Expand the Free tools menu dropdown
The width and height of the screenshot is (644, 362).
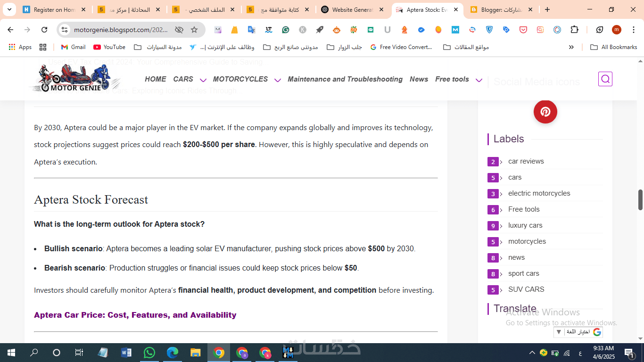coord(479,80)
